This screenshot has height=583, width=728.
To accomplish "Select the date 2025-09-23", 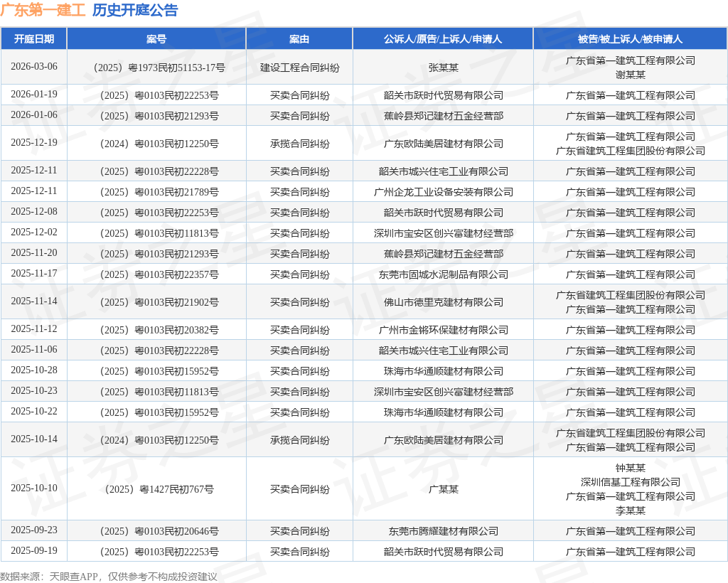I will coord(34,530).
